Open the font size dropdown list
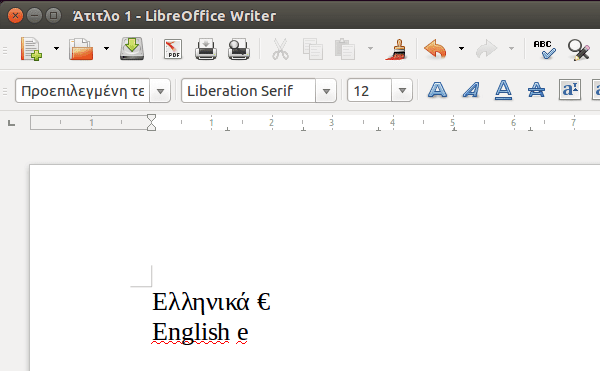This screenshot has height=371, width=600. point(402,91)
